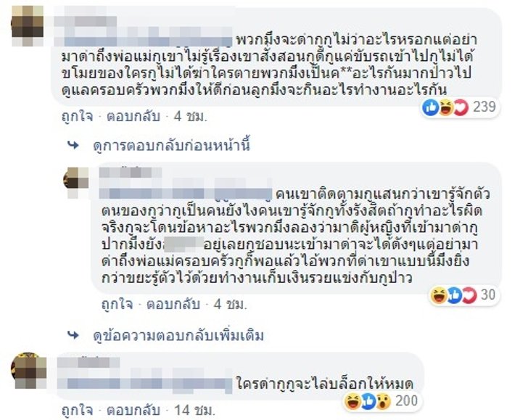The image size is (528, 420).
Task: Click the heart reaction on the first comment
Action: click(461, 108)
